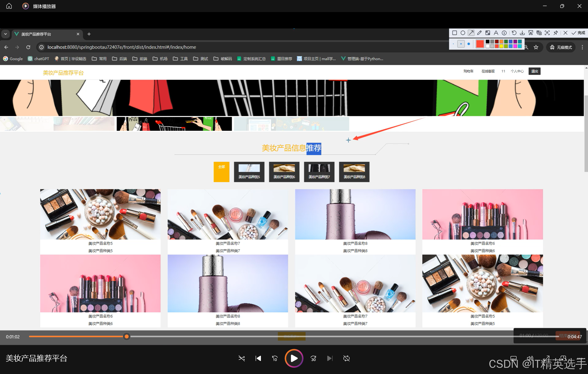Select the 全部 category tab
Viewport: 588px width, 374px height.
pos(221,172)
